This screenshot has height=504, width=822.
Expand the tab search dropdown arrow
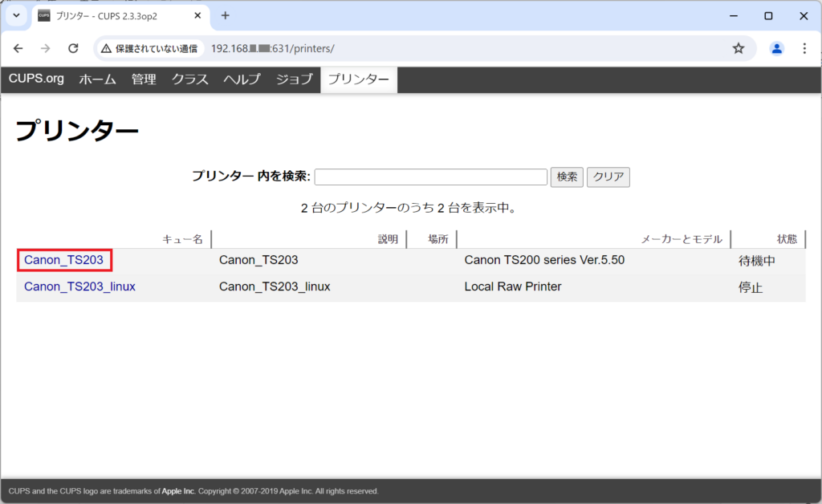pos(16,16)
